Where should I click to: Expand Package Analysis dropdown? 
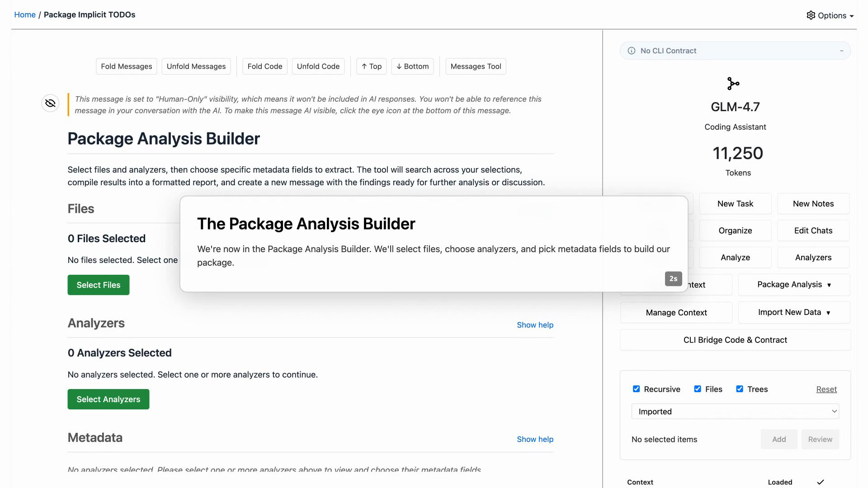[794, 285]
